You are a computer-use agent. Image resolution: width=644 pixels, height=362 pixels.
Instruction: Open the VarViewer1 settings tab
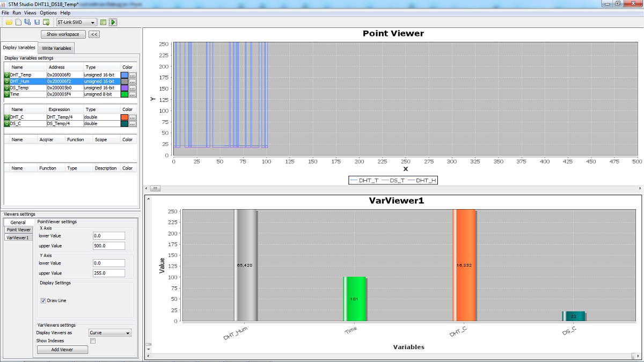18,237
